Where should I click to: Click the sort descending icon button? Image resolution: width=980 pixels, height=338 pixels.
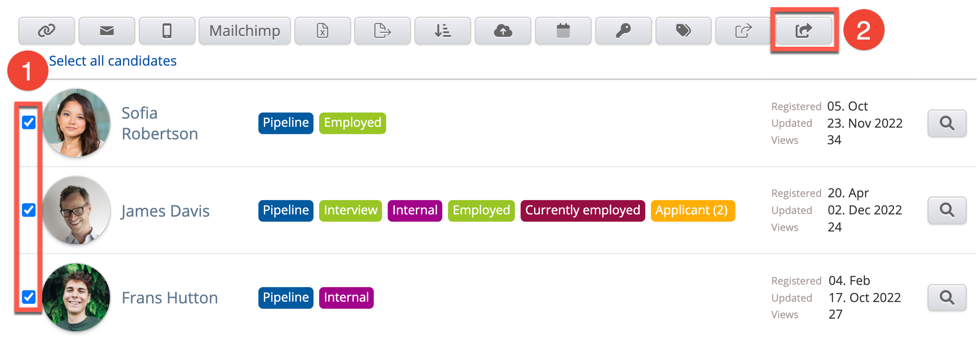coord(442,31)
